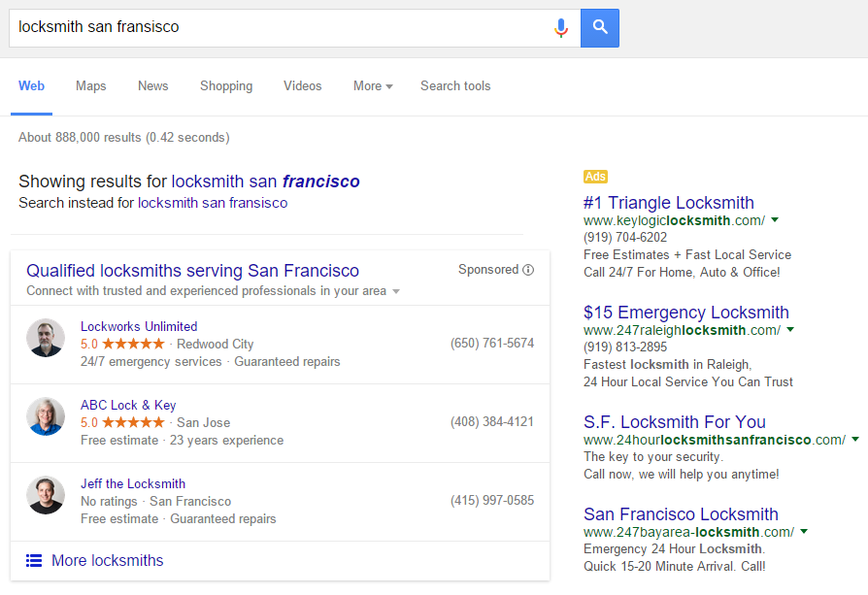Go to the Videos tab

click(x=303, y=85)
